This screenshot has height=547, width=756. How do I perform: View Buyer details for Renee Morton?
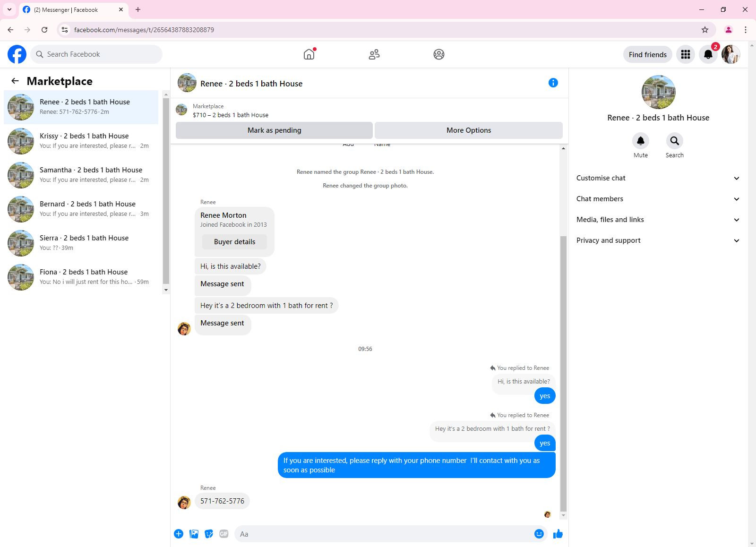point(234,242)
